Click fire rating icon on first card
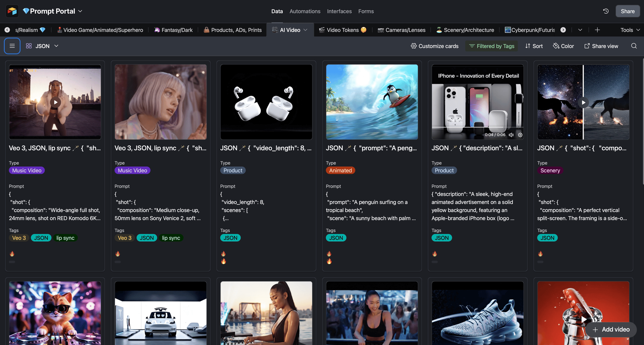The image size is (644, 345). click(12, 253)
